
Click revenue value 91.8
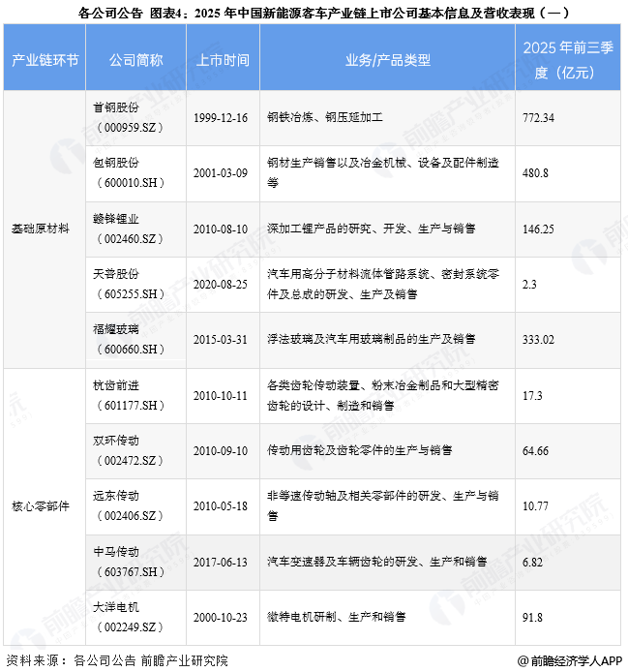[x=532, y=618]
